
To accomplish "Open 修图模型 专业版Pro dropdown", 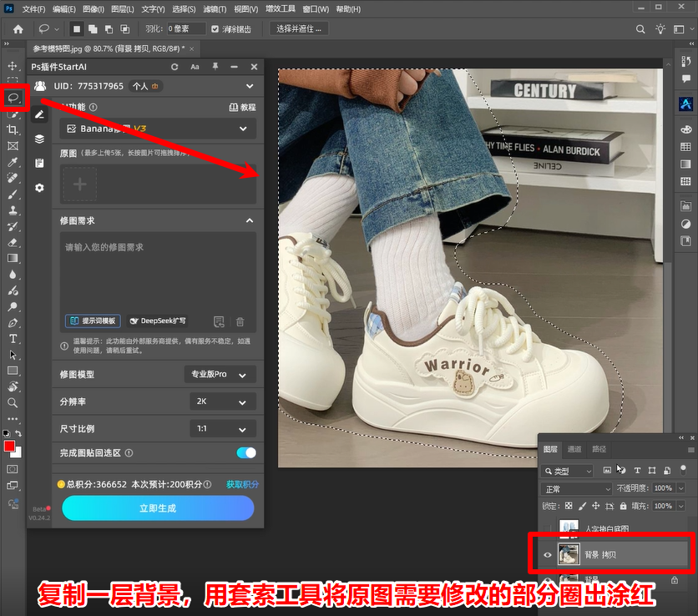I will (220, 374).
